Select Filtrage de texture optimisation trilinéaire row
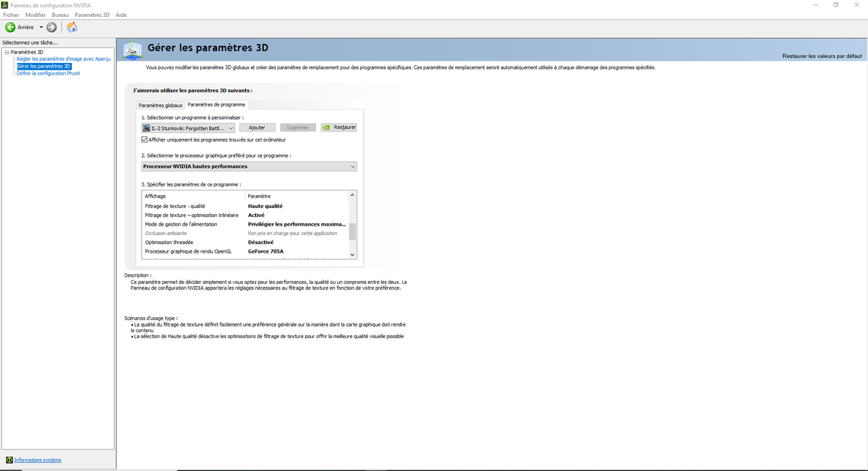Image resolution: width=868 pixels, height=471 pixels. pos(246,215)
